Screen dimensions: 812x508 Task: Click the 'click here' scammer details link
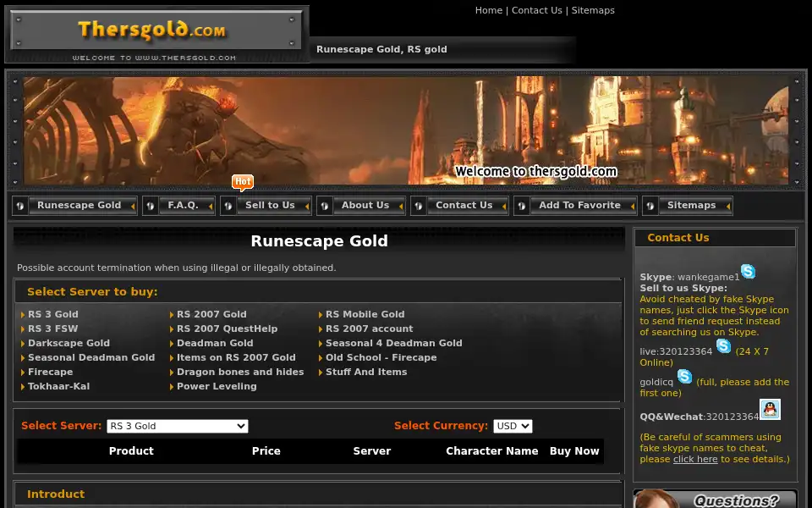(x=695, y=459)
